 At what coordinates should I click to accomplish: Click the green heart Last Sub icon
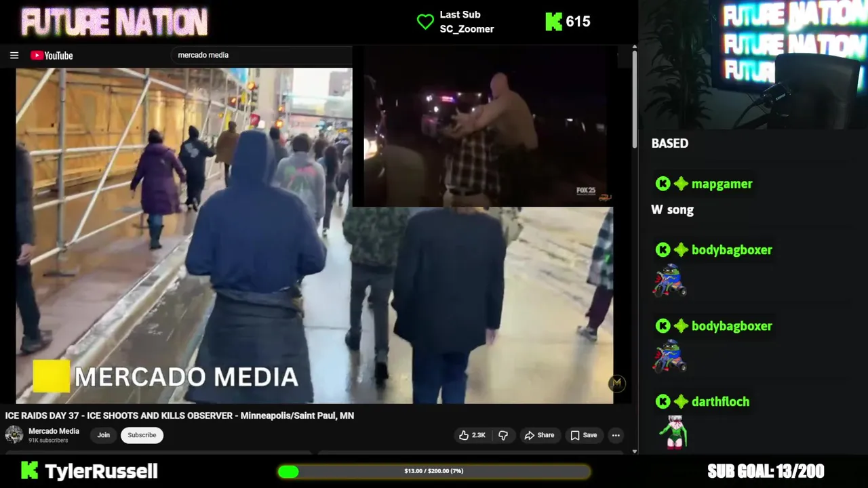click(425, 22)
